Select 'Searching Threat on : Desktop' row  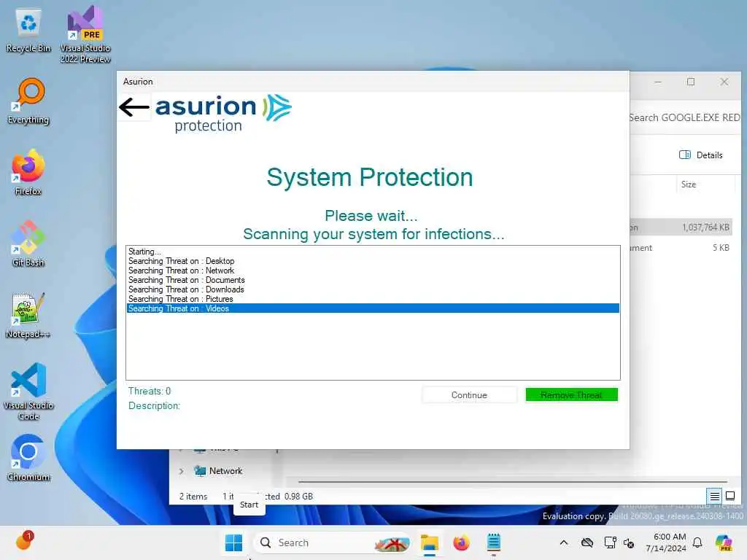373,261
